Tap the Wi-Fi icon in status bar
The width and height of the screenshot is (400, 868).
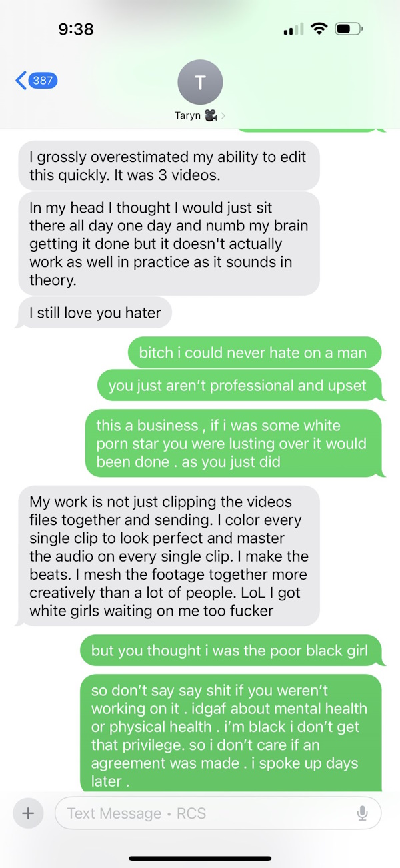319,29
